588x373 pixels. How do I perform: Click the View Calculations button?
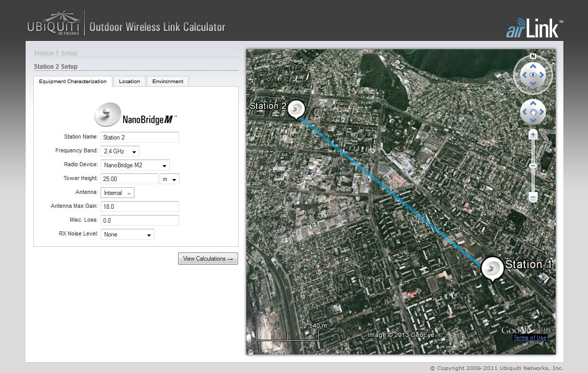pyautogui.click(x=208, y=259)
